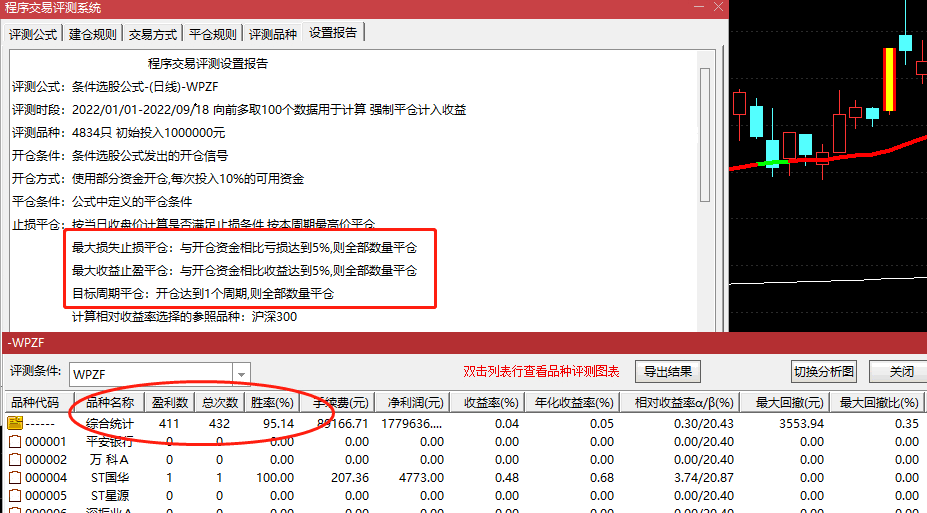The image size is (927, 513).
Task: Click the 0.30/20.43 relative return cell
Action: [704, 424]
